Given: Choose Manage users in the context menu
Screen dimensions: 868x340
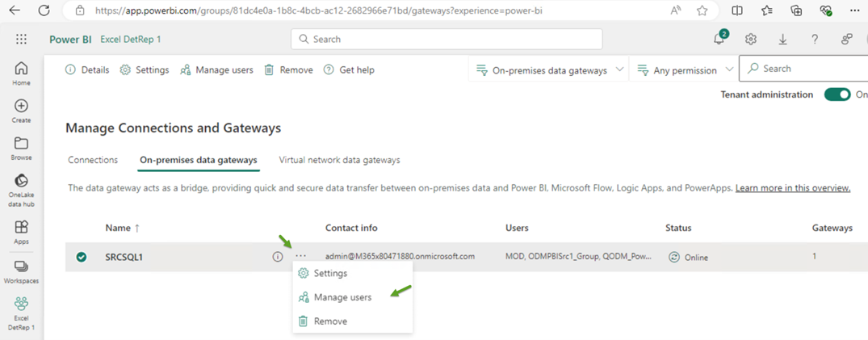Looking at the screenshot, I should tap(353, 297).
